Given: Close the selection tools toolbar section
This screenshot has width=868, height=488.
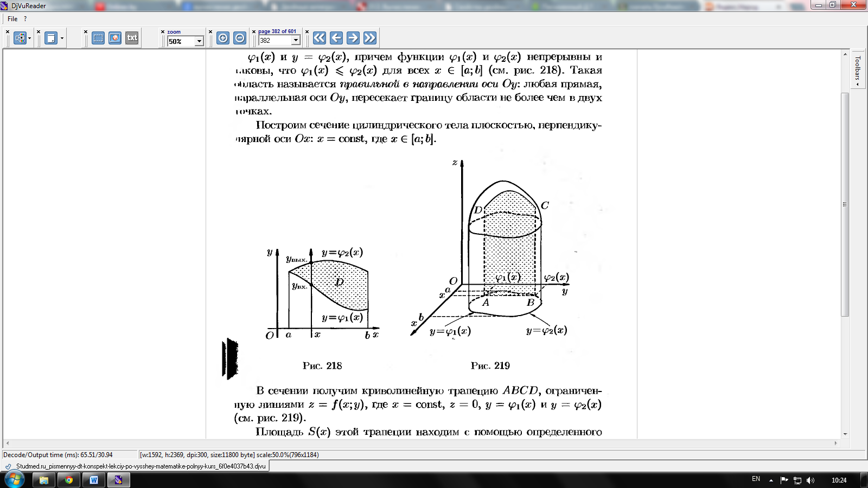Looking at the screenshot, I should point(86,31).
